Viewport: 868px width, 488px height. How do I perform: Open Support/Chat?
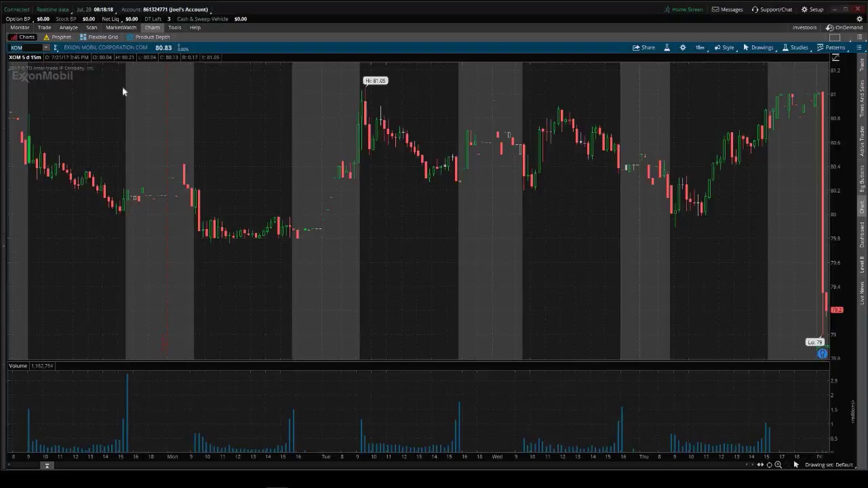click(772, 9)
